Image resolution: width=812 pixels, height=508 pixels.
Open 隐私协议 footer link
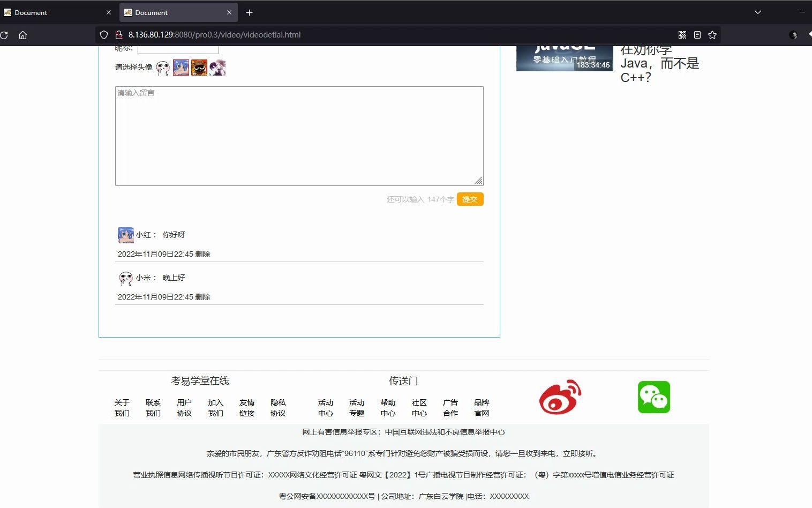[278, 408]
